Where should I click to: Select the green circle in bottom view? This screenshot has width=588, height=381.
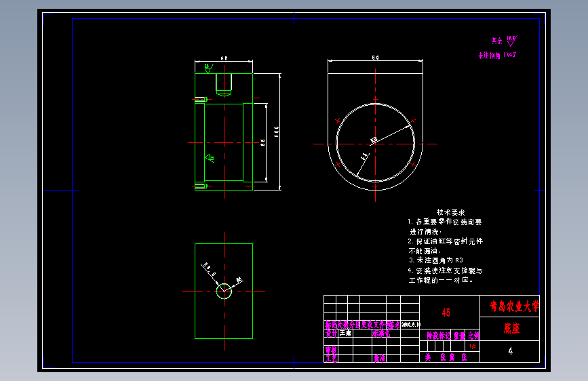coord(224,291)
